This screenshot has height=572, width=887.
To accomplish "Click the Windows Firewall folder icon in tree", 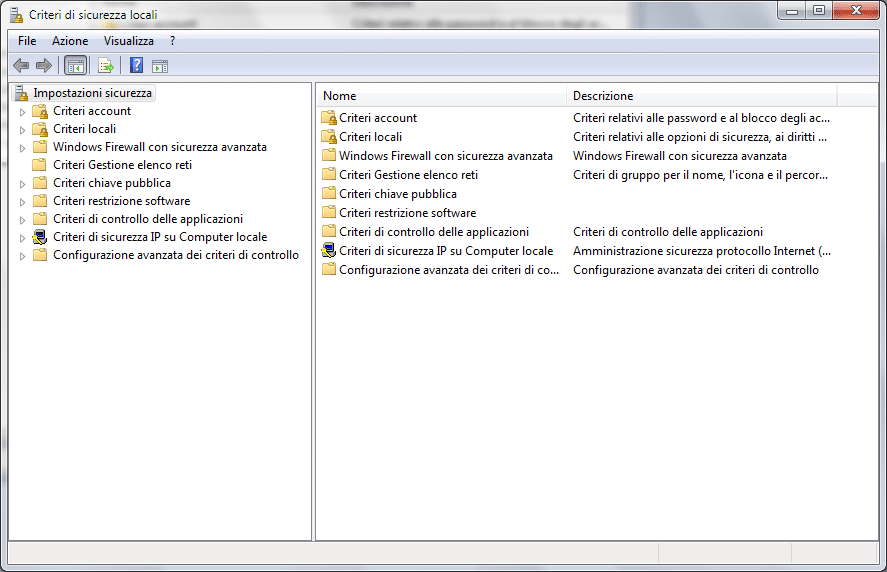I will pos(40,147).
